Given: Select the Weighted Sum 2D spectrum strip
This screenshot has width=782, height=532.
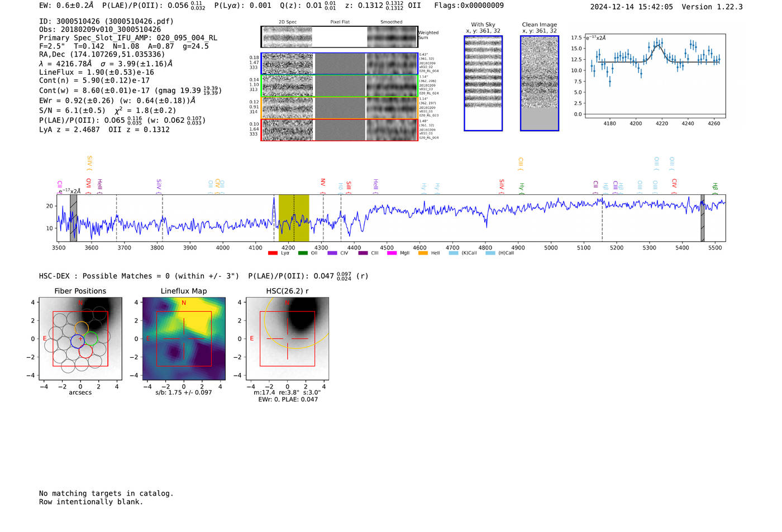Looking at the screenshot, I should click(x=339, y=37).
